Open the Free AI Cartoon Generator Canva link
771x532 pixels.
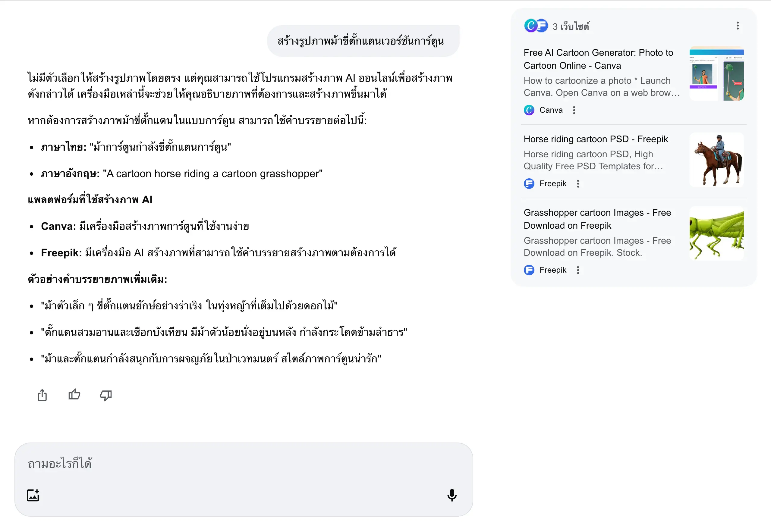[598, 59]
